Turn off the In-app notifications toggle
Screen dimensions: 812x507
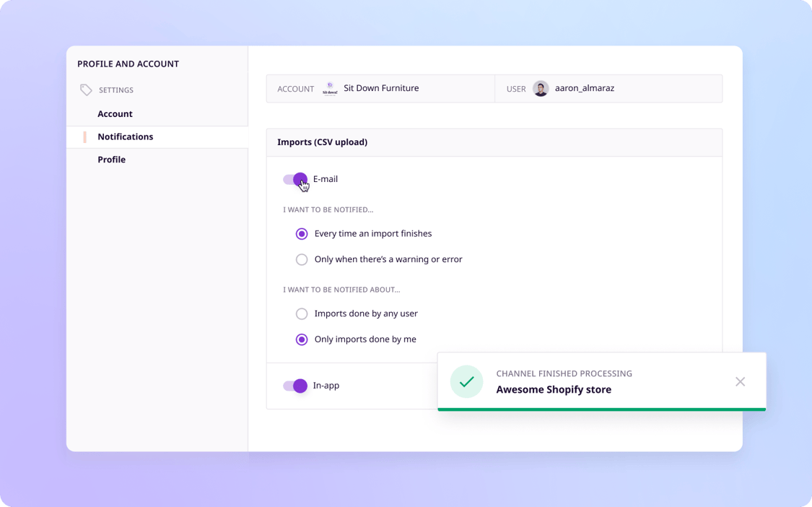coord(295,386)
